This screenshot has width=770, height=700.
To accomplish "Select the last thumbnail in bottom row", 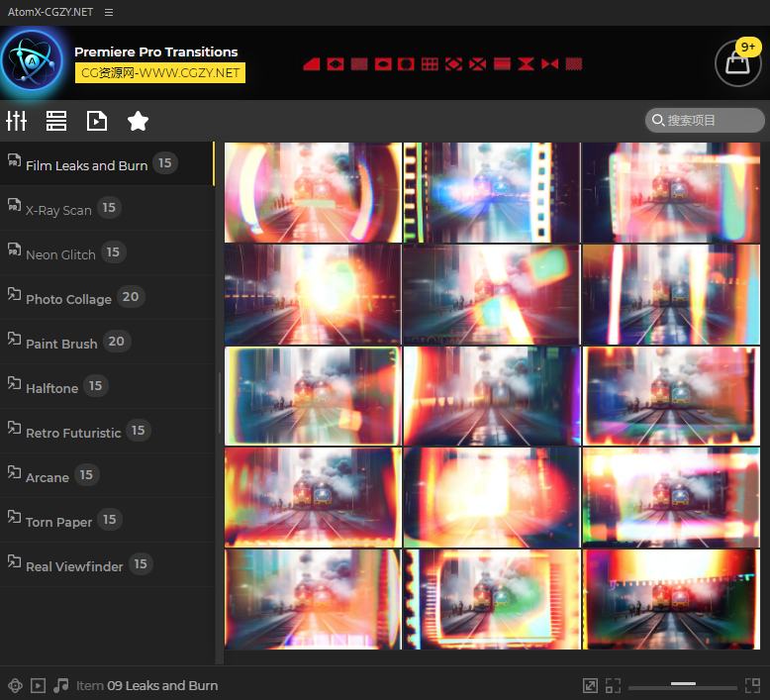I will click(x=671, y=599).
